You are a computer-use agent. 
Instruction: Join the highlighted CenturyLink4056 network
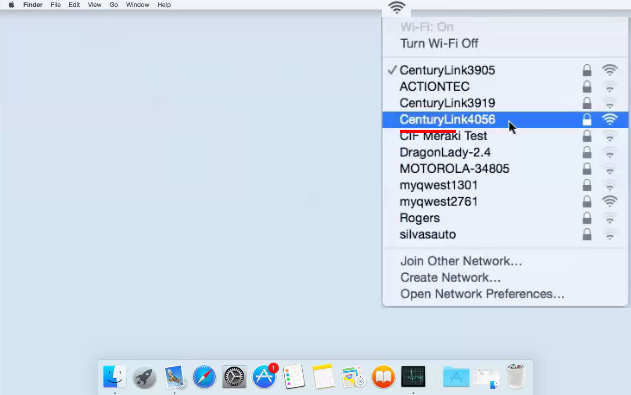[505, 119]
